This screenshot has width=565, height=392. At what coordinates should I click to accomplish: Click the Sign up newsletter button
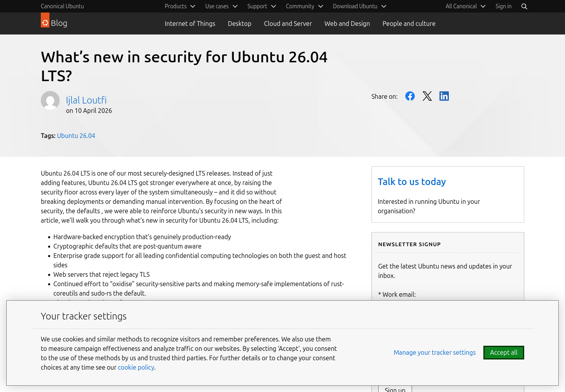point(395,389)
